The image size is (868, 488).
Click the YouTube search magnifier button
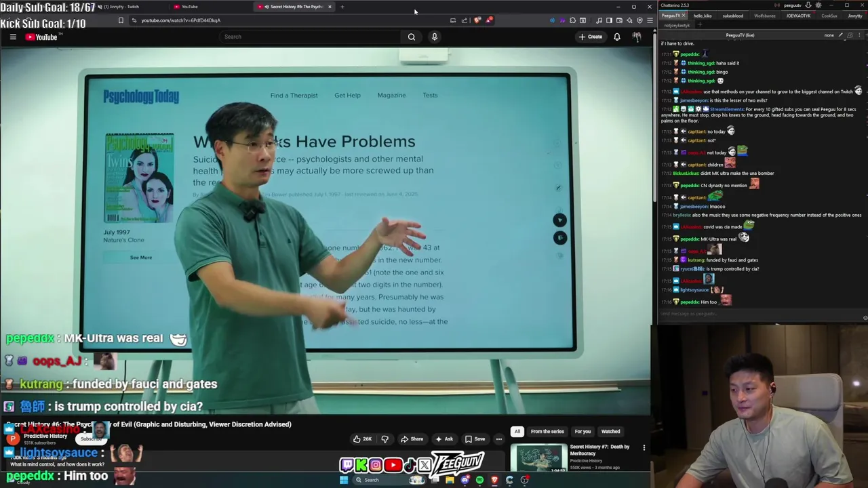pyautogui.click(x=411, y=37)
